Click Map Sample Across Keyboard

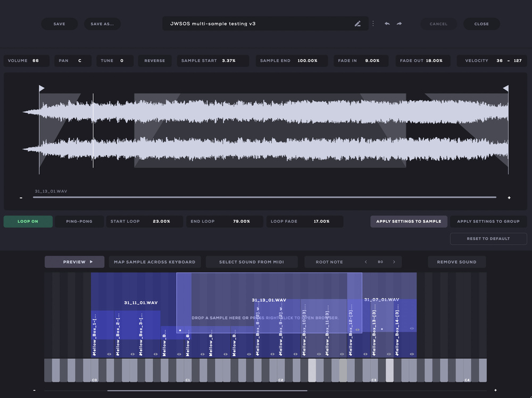point(155,262)
